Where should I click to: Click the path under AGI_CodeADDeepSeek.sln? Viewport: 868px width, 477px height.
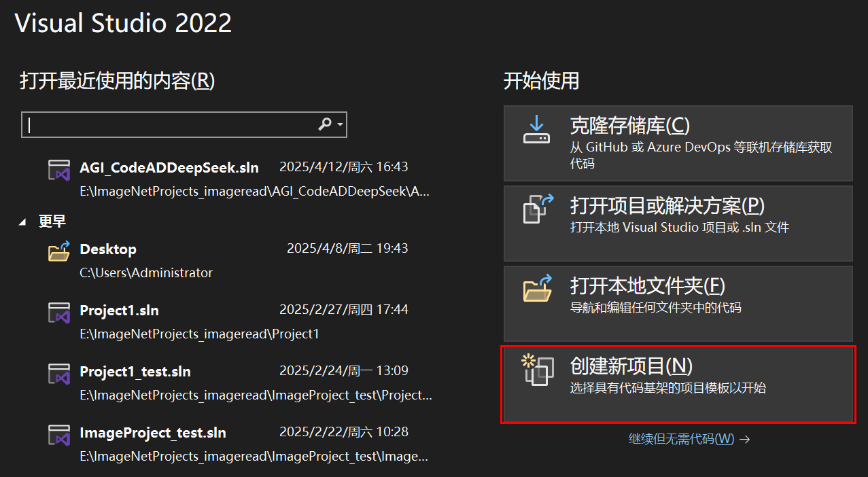[255, 192]
